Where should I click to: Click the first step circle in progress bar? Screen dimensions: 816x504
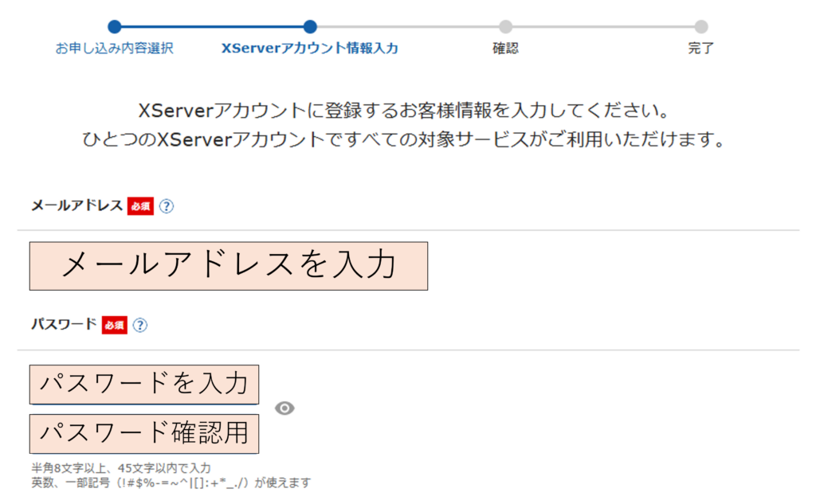click(114, 27)
